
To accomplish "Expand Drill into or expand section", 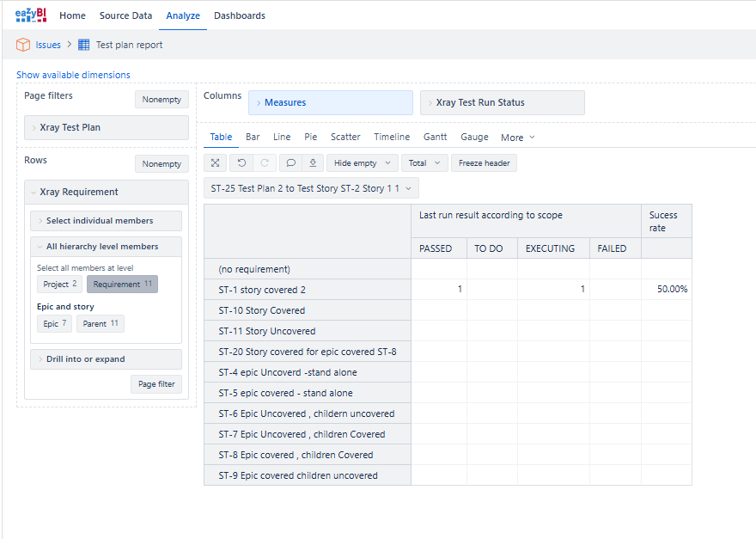I will click(x=106, y=359).
